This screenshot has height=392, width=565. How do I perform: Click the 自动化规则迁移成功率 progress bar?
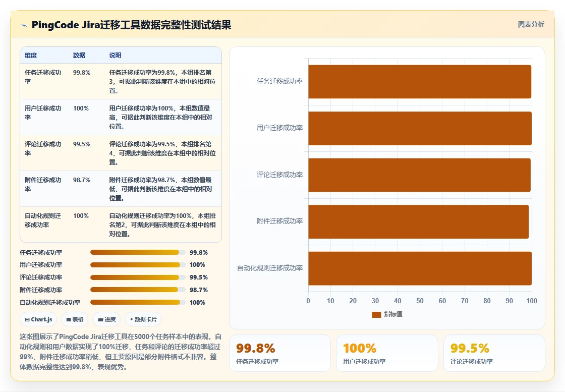click(138, 302)
